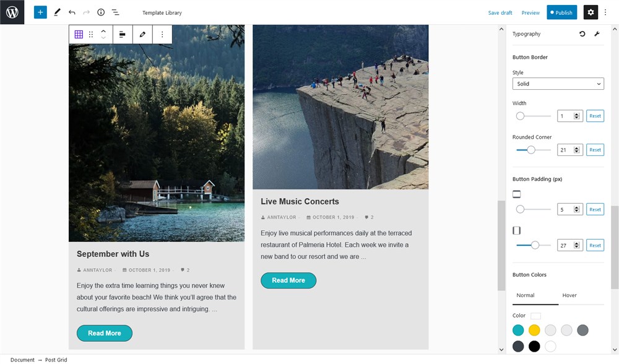This screenshot has width=619, height=364.
Task: Click the Publish button
Action: (x=561, y=12)
